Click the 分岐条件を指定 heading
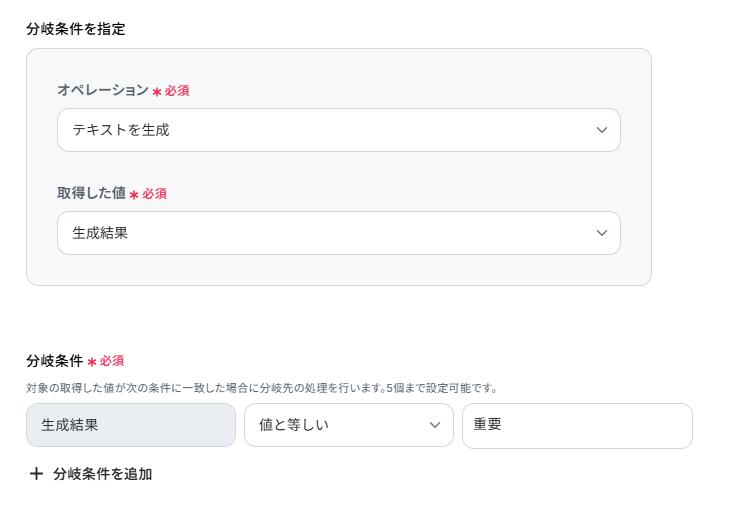 (76, 29)
